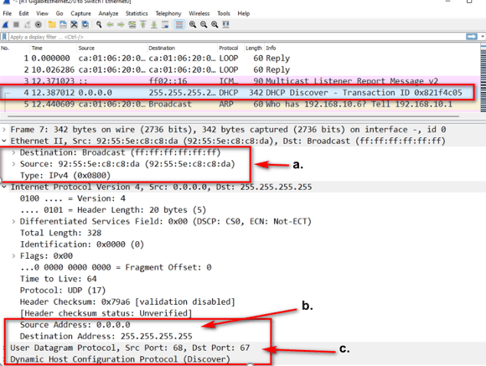Open display filter bookmark icon
Image resolution: width=486 pixels, height=366 pixels.
tap(4, 37)
